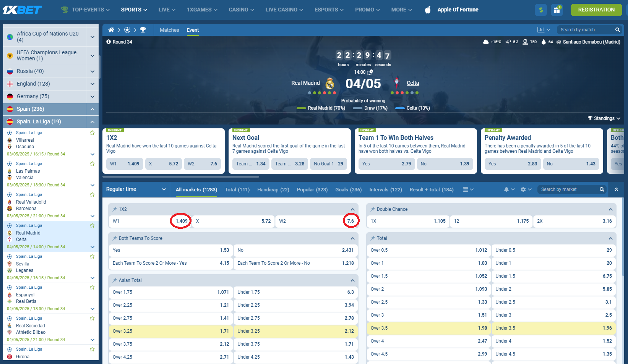628x364 pixels.
Task: Favorite Real Sociedad vs Athletic Bilbao match
Action: (x=92, y=319)
